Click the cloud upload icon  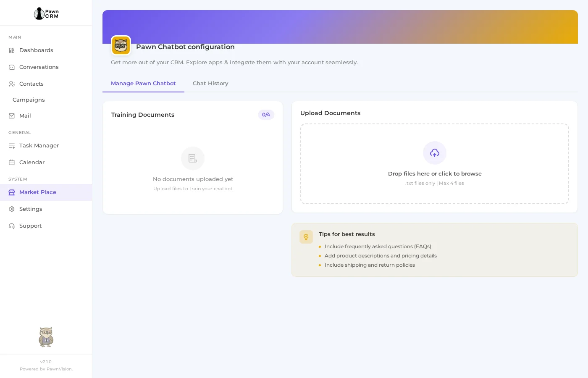pos(435,153)
